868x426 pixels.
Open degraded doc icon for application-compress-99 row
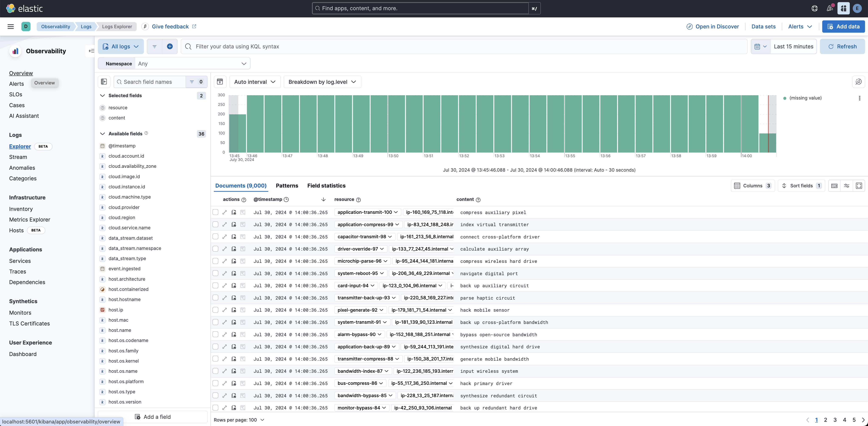[234, 225]
